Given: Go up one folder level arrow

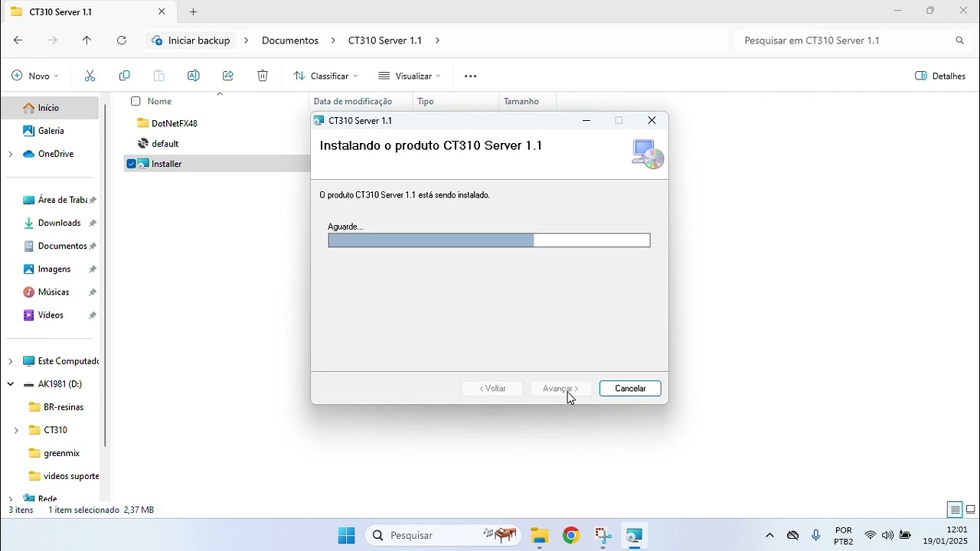Looking at the screenshot, I should (x=87, y=41).
